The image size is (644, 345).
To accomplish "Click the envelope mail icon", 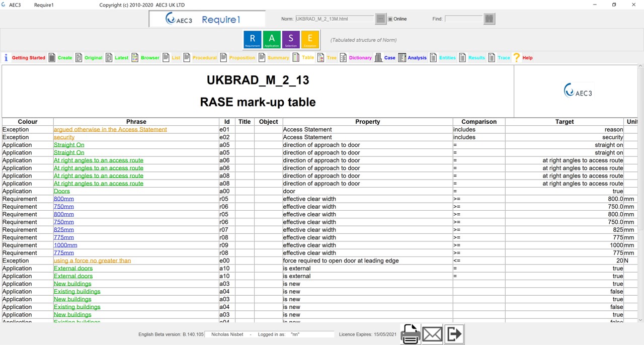I will pos(432,334).
